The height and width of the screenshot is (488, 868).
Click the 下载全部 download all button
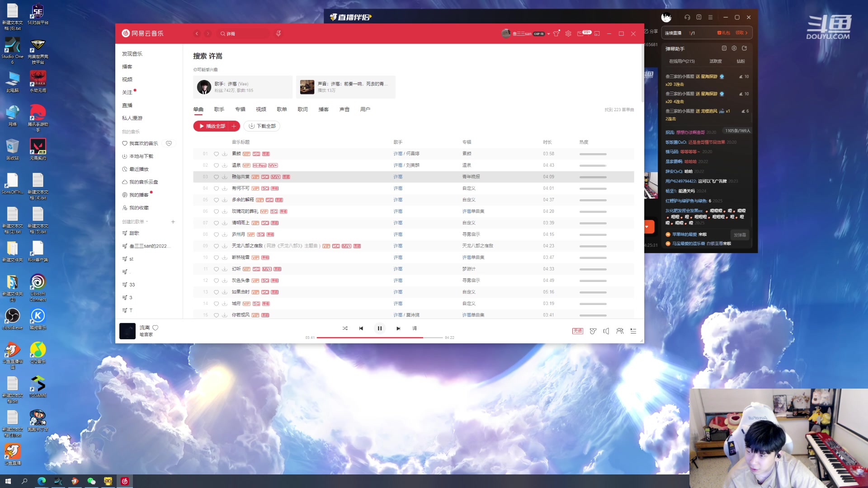[x=262, y=126]
